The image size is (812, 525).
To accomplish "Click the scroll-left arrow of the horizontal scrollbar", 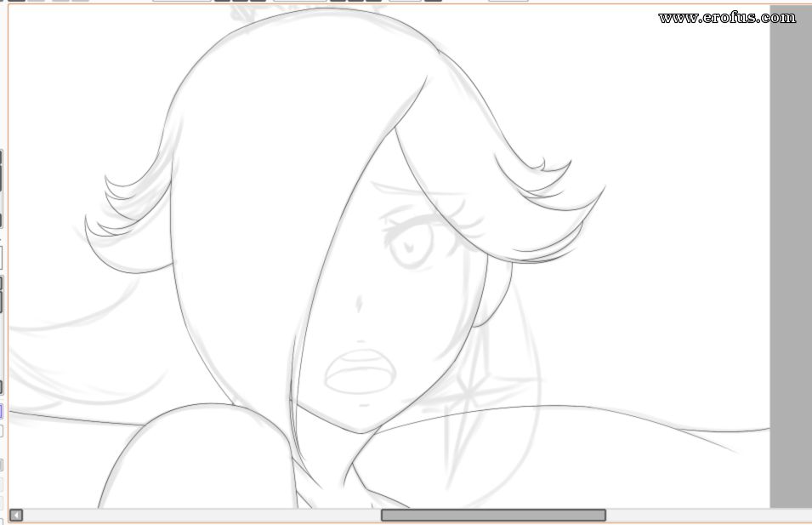I will (x=16, y=515).
